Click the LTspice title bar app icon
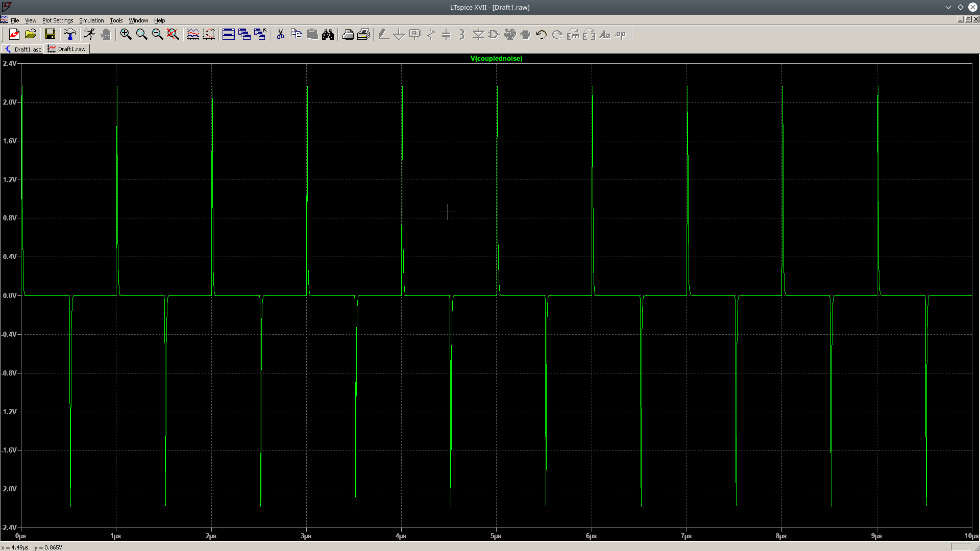Viewport: 980px width, 551px height. pyautogui.click(x=7, y=7)
